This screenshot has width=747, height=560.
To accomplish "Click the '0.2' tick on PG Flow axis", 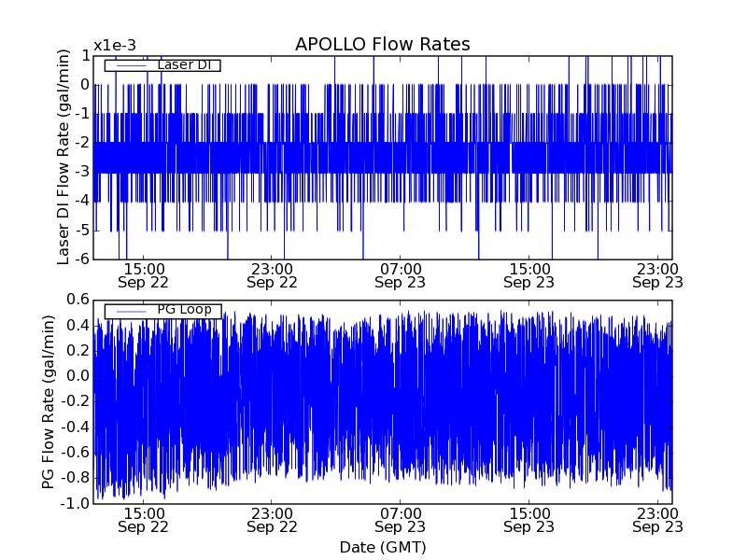I will coord(78,351).
